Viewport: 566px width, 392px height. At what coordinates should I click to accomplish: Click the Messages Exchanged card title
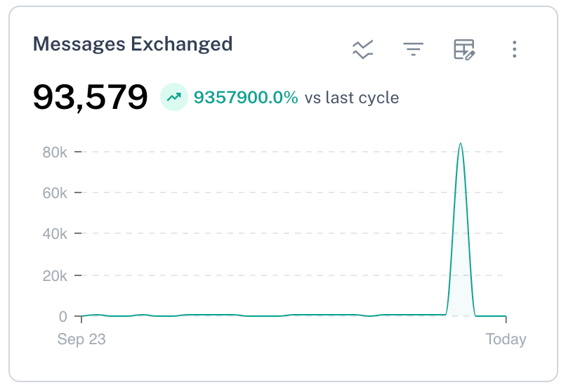coord(133,44)
